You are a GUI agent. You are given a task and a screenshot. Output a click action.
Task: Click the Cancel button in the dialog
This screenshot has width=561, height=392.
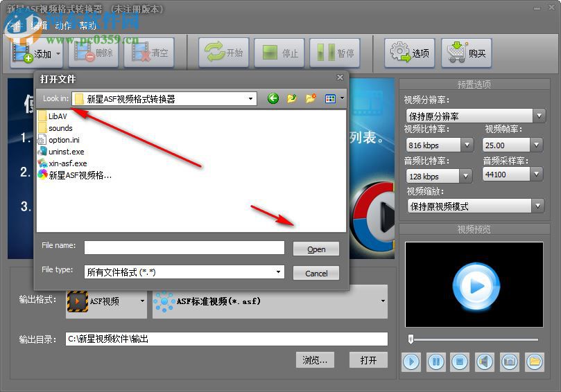(x=316, y=273)
